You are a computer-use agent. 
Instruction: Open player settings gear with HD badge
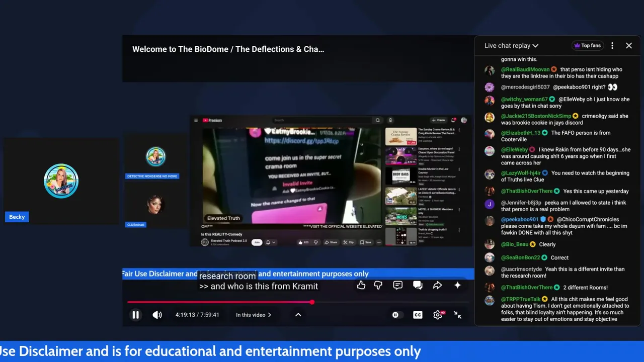click(438, 315)
